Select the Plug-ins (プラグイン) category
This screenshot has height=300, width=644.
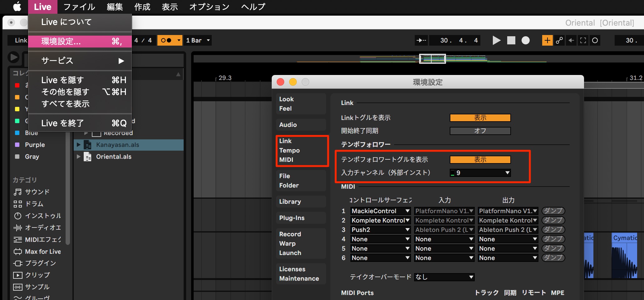(35, 263)
